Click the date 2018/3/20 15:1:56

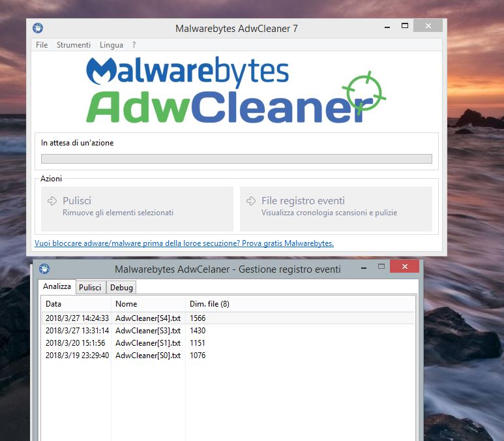75,343
